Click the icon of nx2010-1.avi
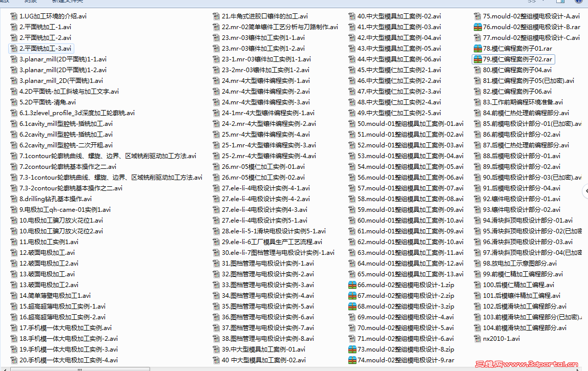Image resolution: width=588 pixels, height=371 pixels. click(477, 338)
